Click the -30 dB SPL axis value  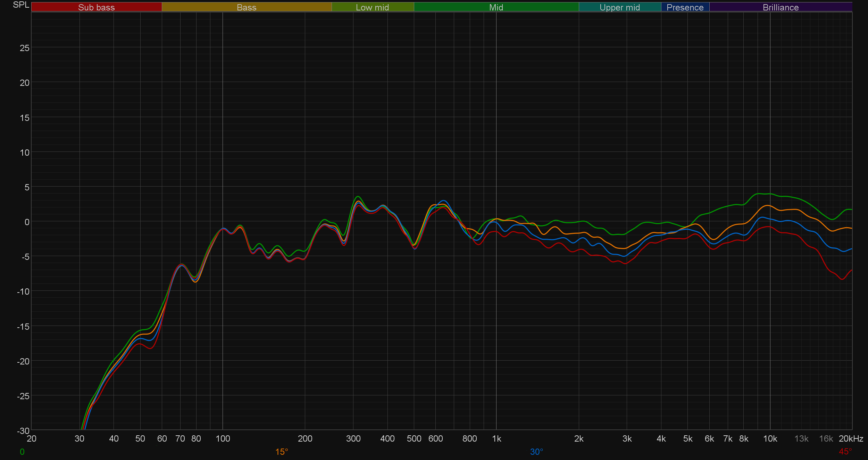[x=23, y=431]
